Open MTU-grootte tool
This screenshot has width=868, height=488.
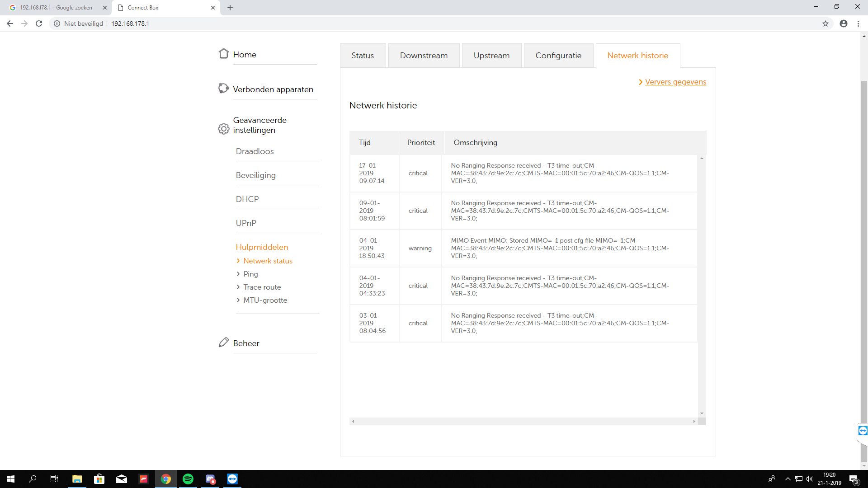265,300
